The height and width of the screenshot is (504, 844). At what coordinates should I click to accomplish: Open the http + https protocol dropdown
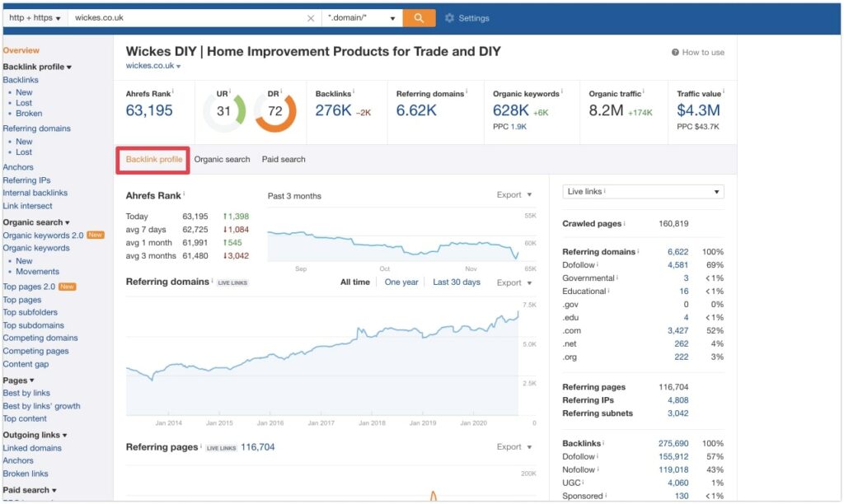pos(35,18)
